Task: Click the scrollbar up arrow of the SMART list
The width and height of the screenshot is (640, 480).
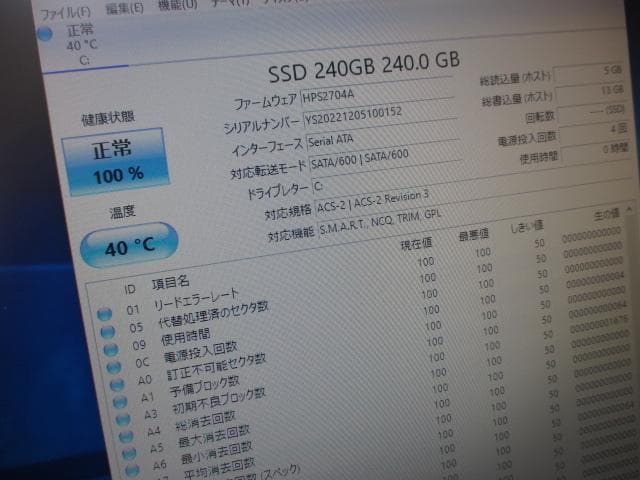Action: 629,209
